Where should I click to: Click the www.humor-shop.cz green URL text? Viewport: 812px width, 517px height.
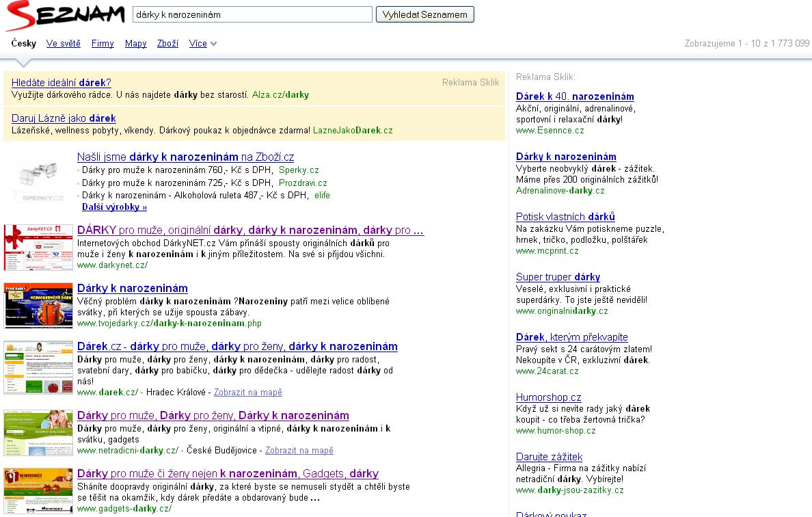pyautogui.click(x=556, y=430)
